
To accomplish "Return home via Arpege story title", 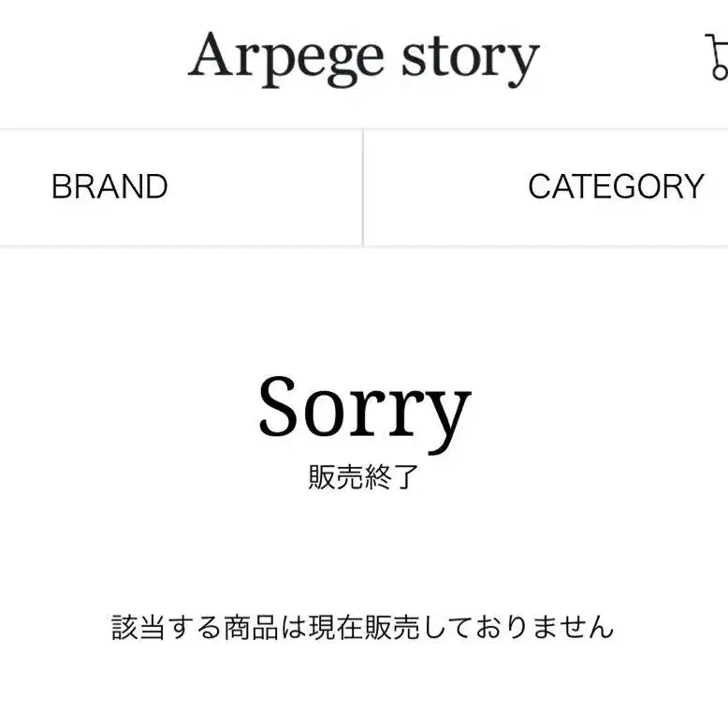I will 364,59.
